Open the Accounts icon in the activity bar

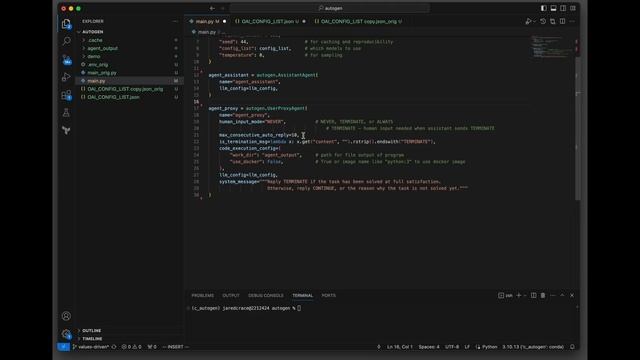pos(66,316)
